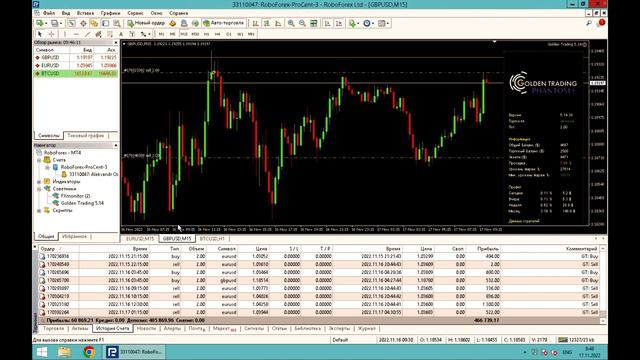640x360 pixels.
Task: Switch to Торговля terminal tab
Action: [x=53, y=328]
